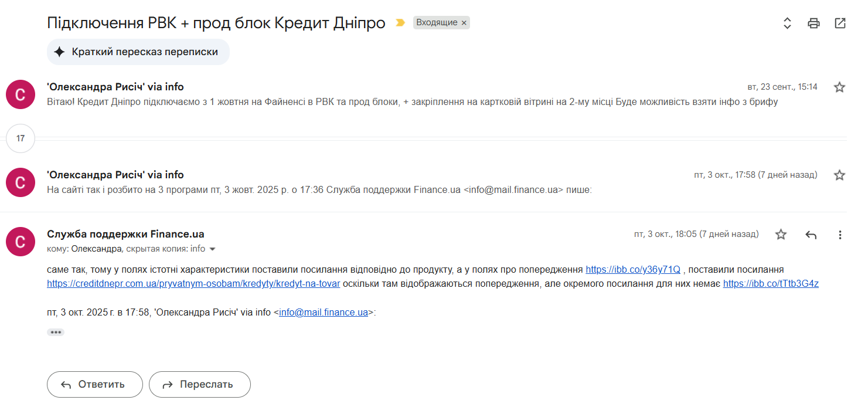Open Краткий пересказ переписки summary button
The width and height of the screenshot is (868, 417).
click(x=138, y=52)
